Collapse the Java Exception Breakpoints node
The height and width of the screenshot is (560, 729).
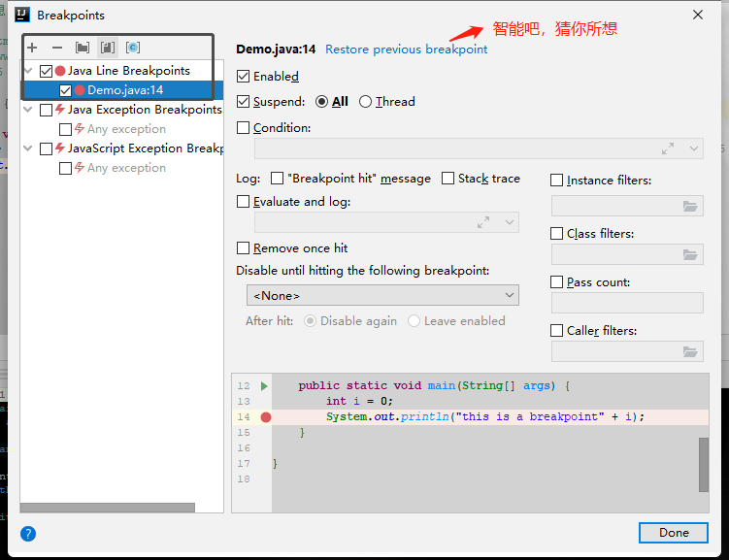(28, 110)
